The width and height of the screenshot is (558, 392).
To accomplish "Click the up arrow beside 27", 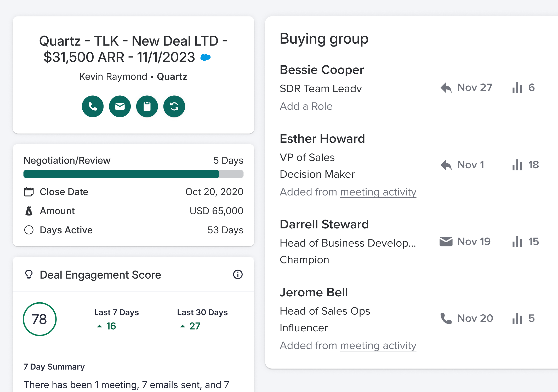I will point(183,326).
